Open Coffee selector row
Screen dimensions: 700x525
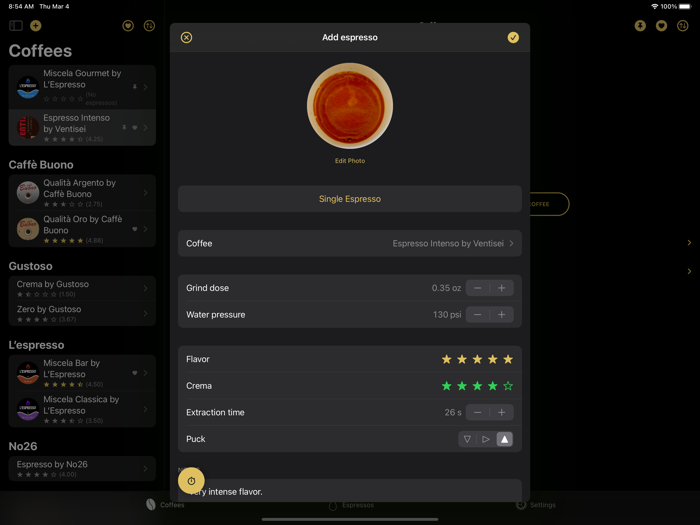[350, 243]
